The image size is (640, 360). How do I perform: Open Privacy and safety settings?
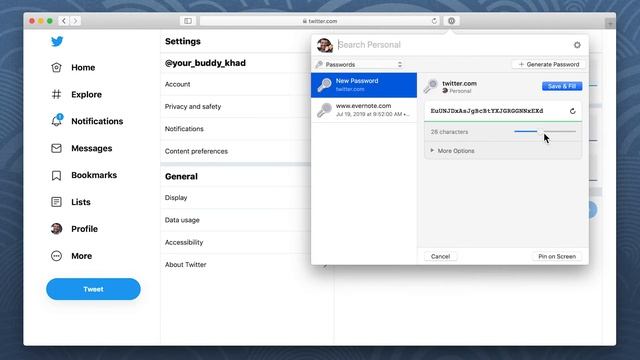pos(236,107)
